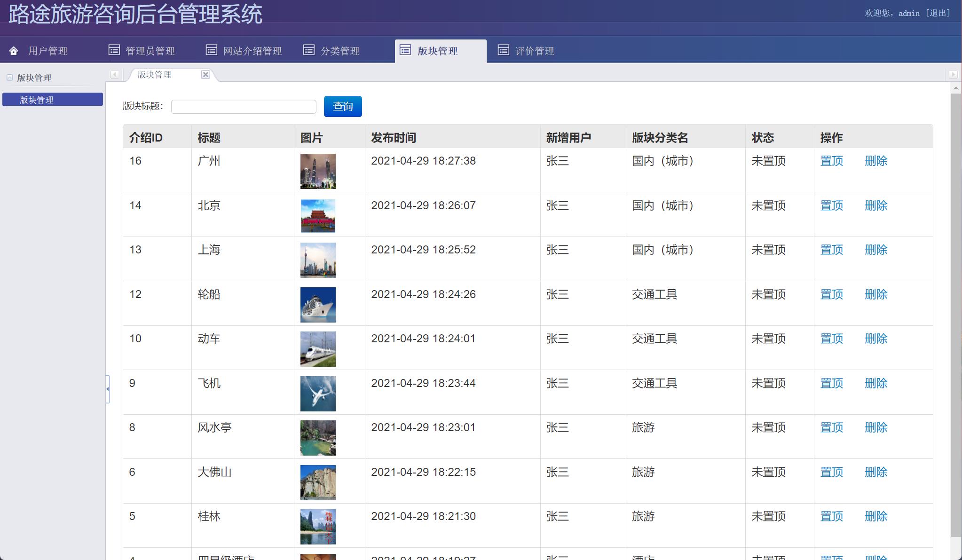The image size is (962, 560).
Task: Open the 用户管理 menu
Action: click(x=47, y=50)
